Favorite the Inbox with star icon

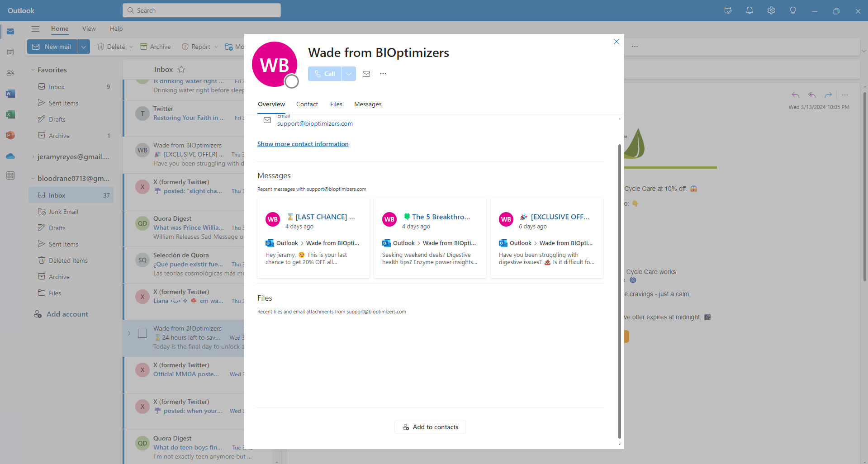tap(181, 69)
